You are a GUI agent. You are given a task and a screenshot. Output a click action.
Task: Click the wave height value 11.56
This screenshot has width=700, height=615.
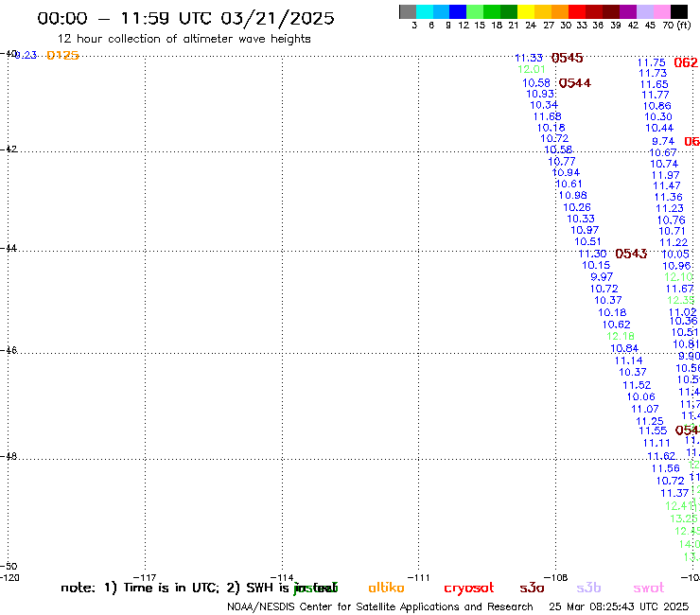click(666, 468)
